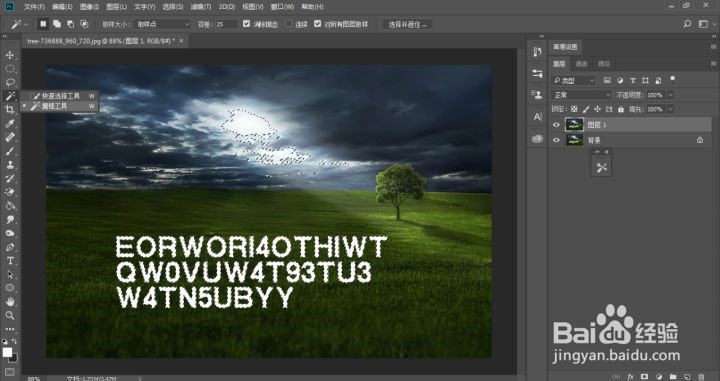Select the Lasso tool
The height and width of the screenshot is (381, 720).
click(x=10, y=83)
